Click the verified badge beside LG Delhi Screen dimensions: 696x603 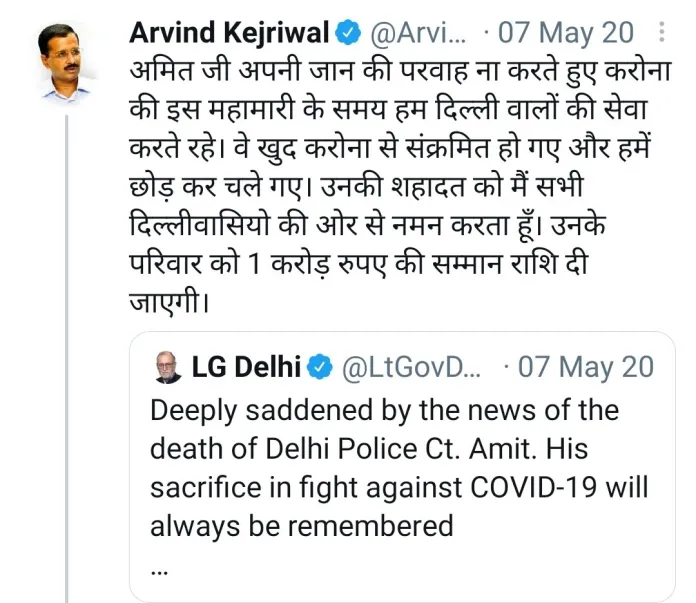[x=319, y=368]
